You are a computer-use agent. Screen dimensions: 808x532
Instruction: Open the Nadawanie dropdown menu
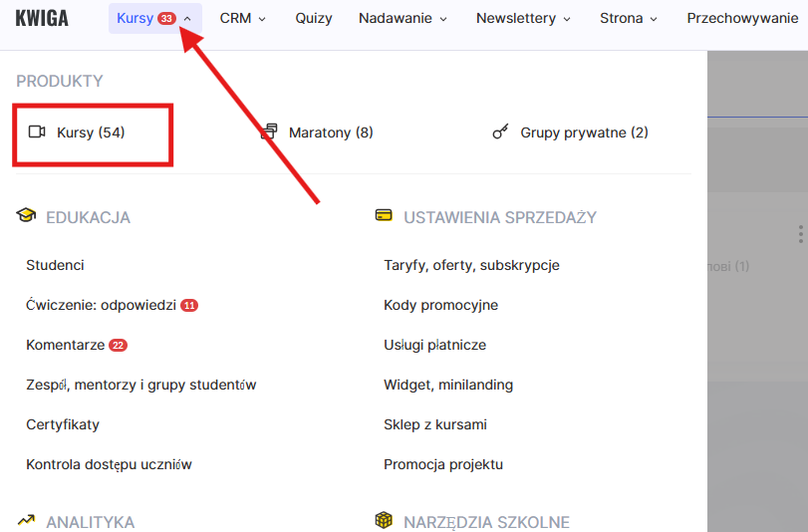point(403,18)
